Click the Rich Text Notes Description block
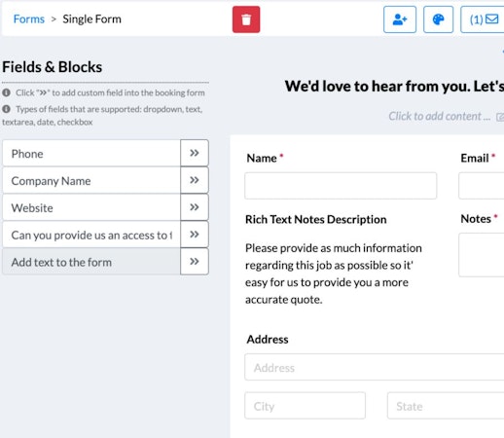This screenshot has width=504, height=438. 334,260
